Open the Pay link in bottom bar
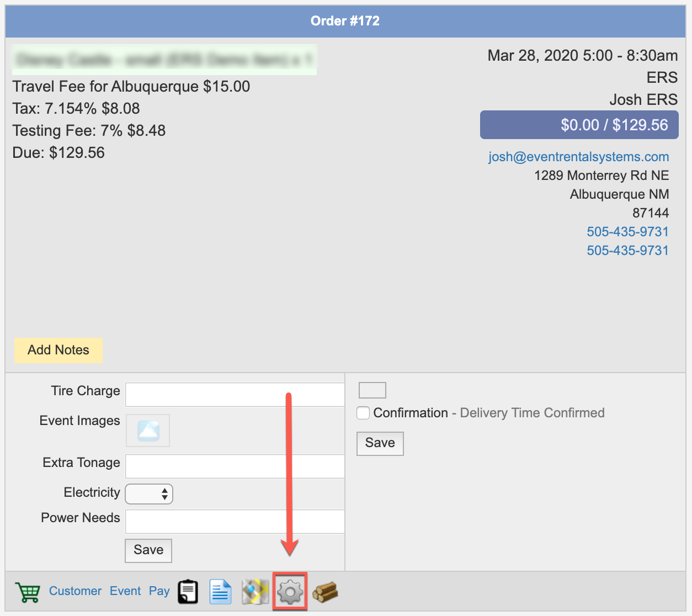 click(x=159, y=591)
